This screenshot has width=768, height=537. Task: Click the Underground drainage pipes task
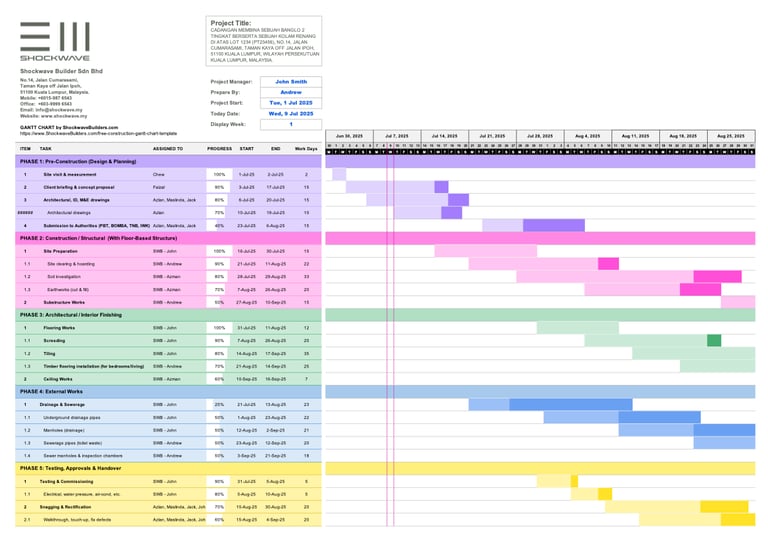click(x=72, y=417)
